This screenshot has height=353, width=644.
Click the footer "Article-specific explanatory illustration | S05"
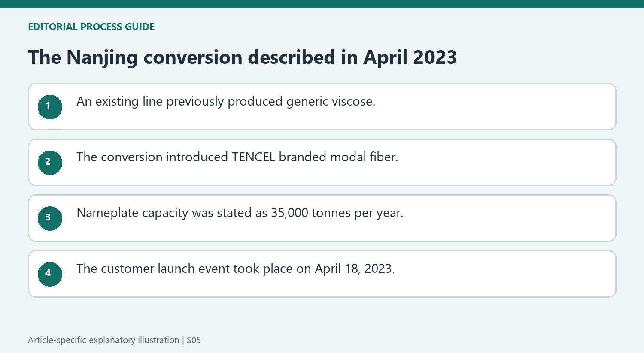[x=114, y=340]
